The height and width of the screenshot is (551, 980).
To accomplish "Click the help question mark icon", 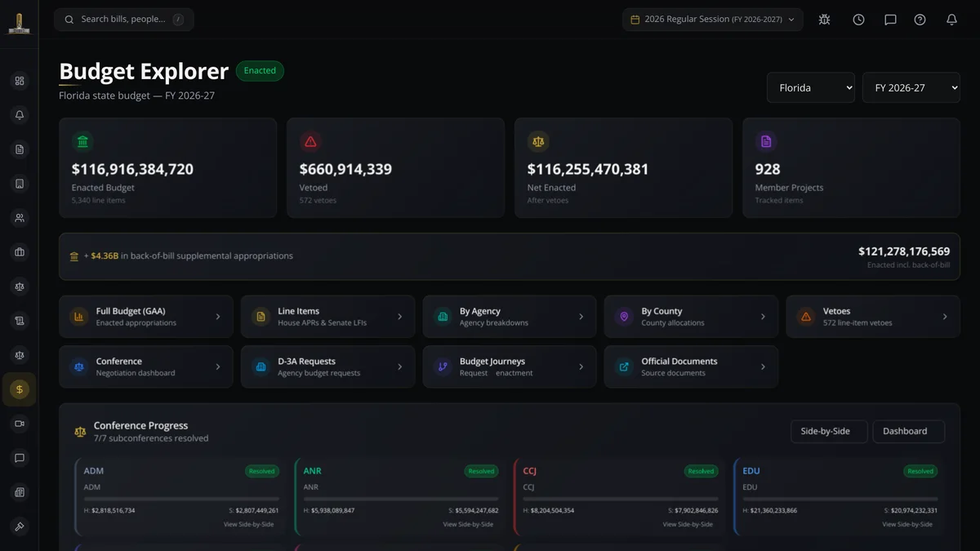I will pos(920,20).
